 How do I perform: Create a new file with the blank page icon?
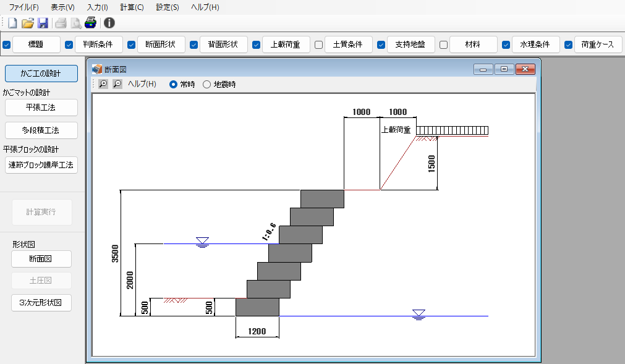click(12, 23)
